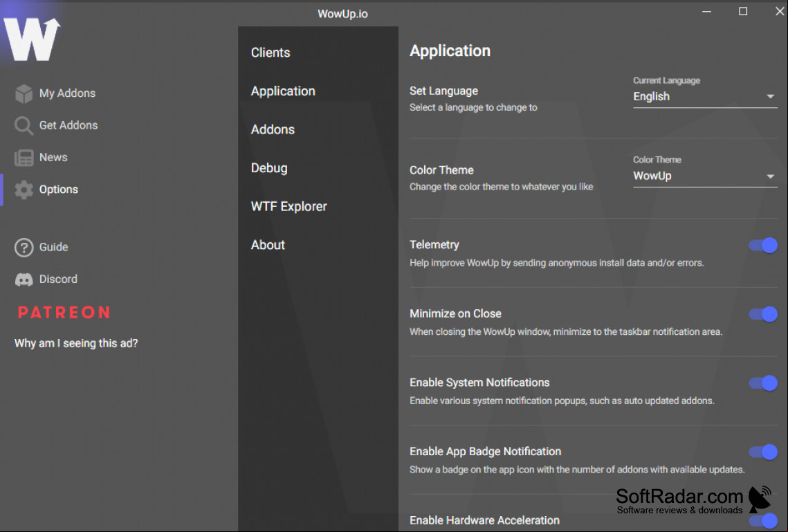This screenshot has height=532, width=788.
Task: Click the 'Enable App Badge Notification' title
Action: click(x=485, y=451)
